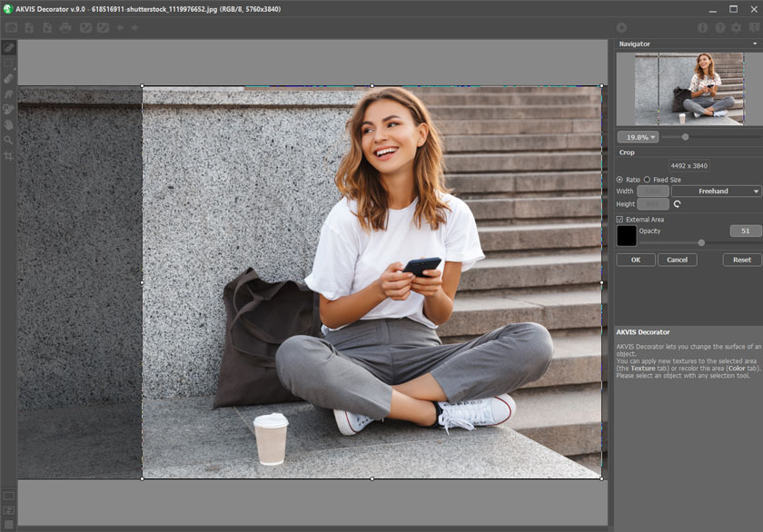The image size is (763, 532).
Task: Click the Crop panel heading
Action: point(627,153)
